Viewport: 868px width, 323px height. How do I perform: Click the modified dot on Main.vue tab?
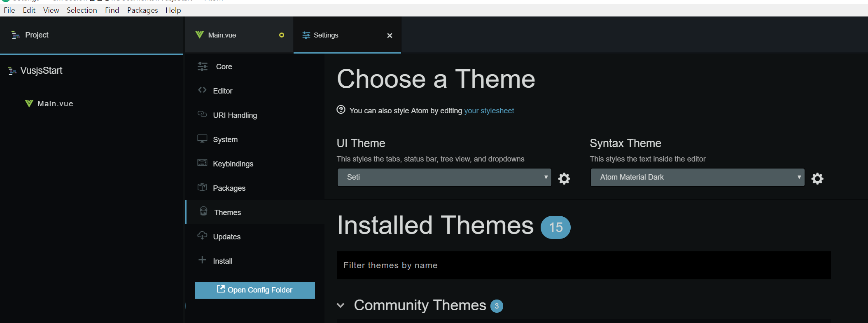pos(282,35)
